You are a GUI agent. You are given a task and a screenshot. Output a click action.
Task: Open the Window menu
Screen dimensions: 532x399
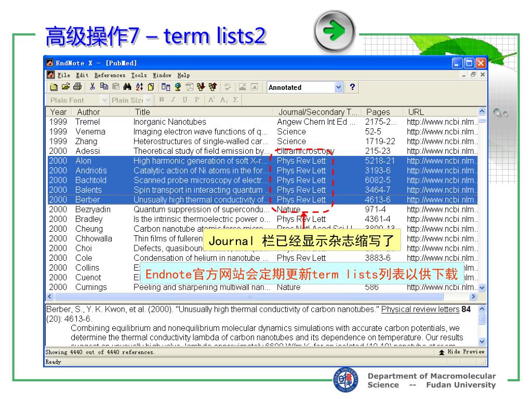[x=162, y=75]
